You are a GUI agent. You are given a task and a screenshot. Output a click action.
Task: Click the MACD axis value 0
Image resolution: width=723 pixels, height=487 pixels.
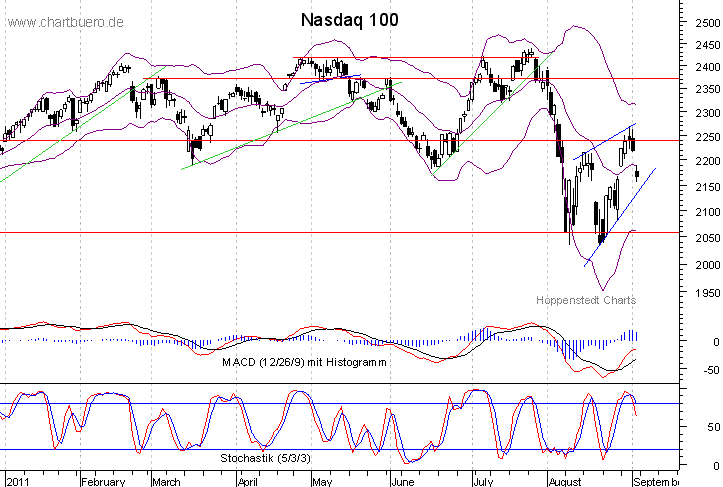click(717, 342)
